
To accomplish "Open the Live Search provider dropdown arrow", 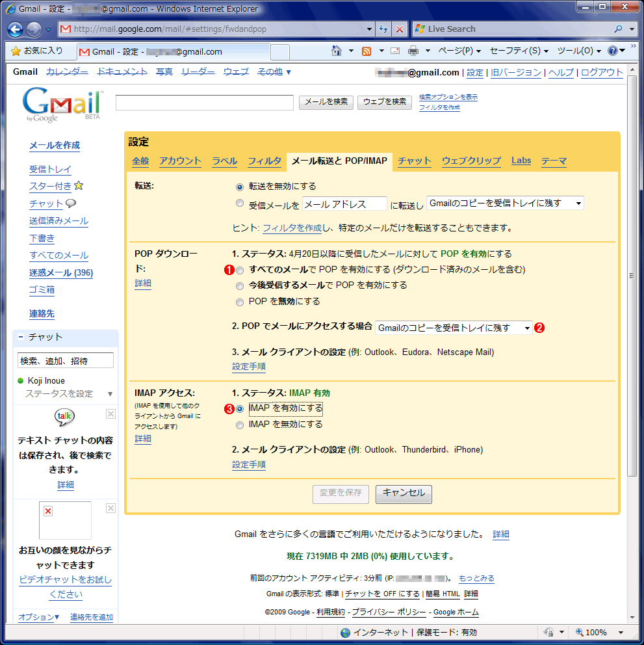I will (x=631, y=29).
